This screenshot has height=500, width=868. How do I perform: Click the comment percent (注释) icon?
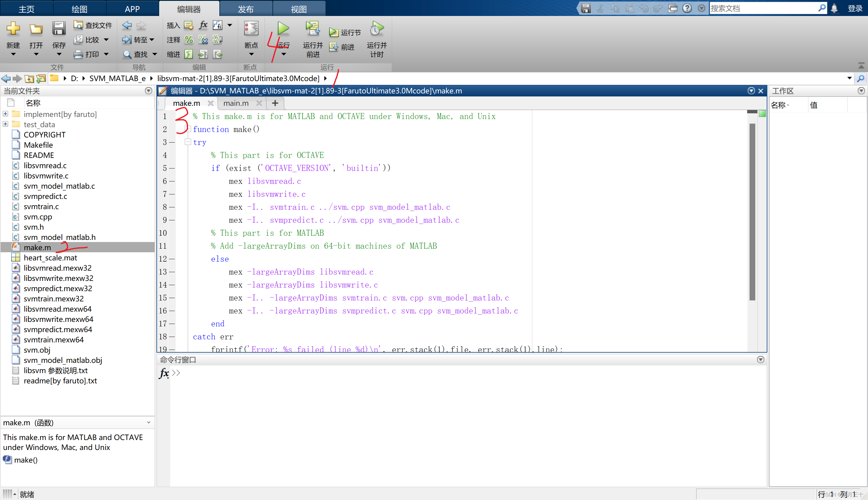[189, 40]
